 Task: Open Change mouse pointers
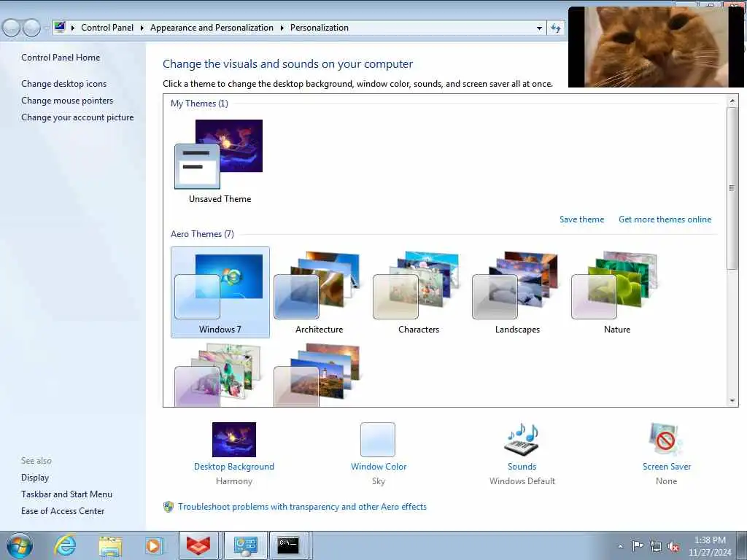(x=67, y=101)
